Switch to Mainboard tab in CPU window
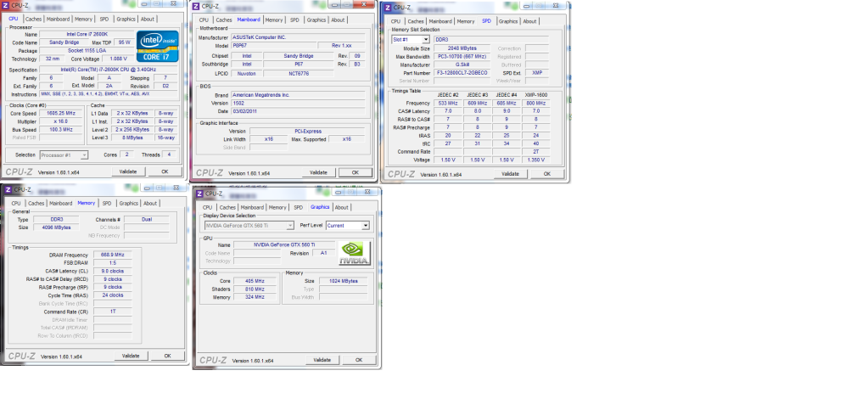Viewport: 868px width, 393px height. point(59,19)
